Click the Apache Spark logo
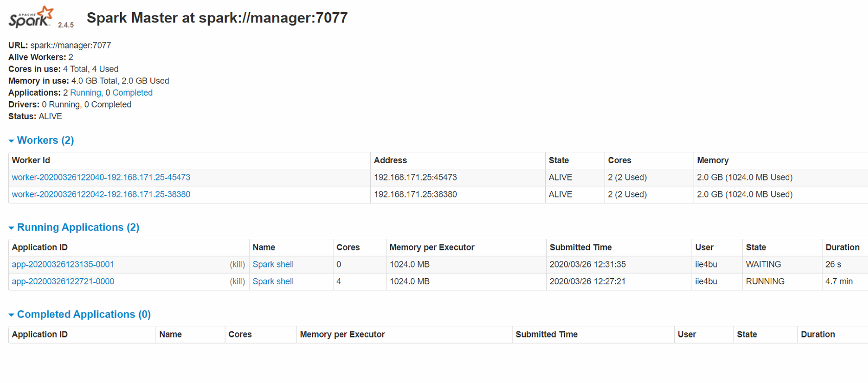 pyautogui.click(x=31, y=17)
